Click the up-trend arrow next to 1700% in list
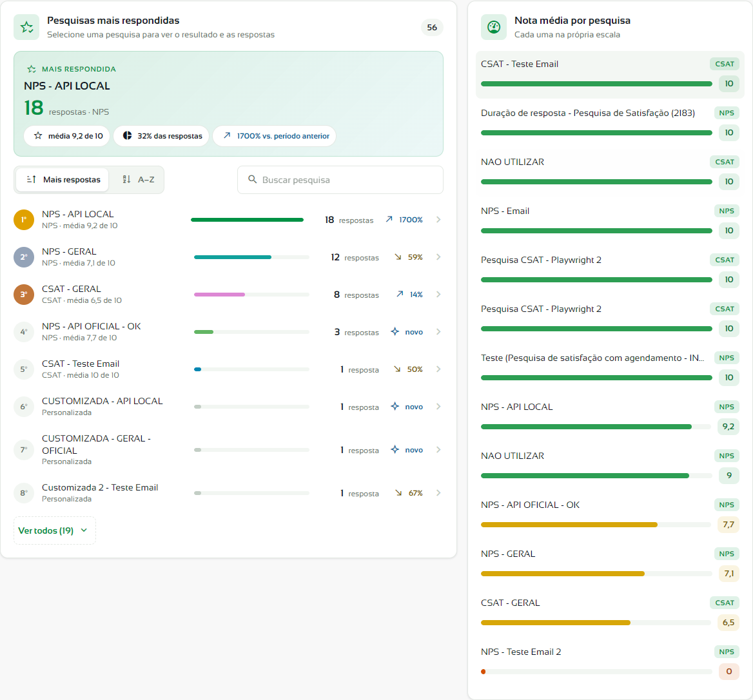753x700 pixels. click(x=389, y=219)
